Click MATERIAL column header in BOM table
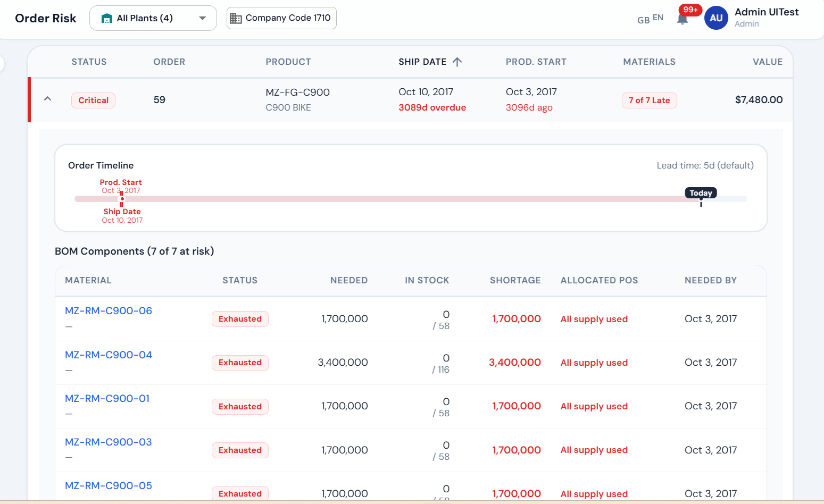Viewport: 824px width, 504px height. [88, 280]
